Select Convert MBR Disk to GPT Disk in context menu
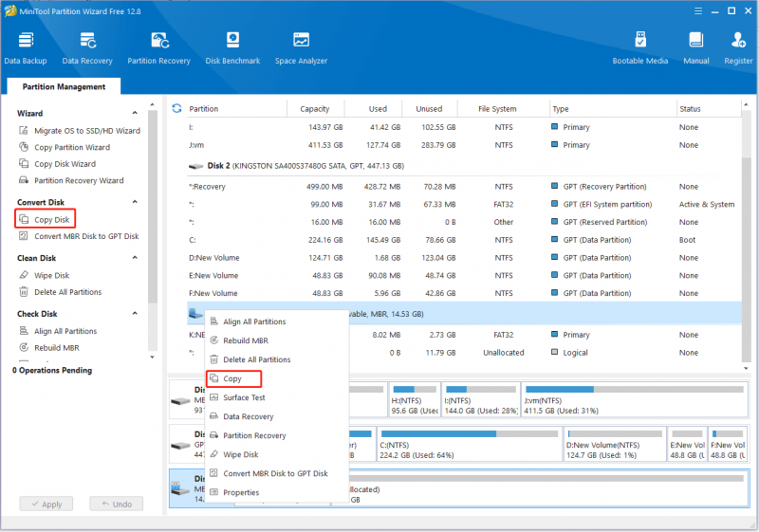The width and height of the screenshot is (759, 532). (277, 473)
